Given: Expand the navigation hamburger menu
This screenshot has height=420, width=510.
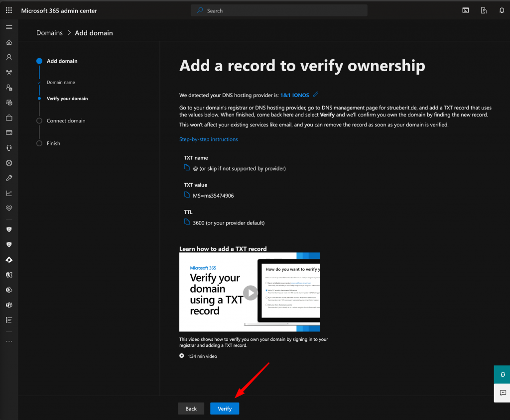Looking at the screenshot, I should (x=9, y=27).
